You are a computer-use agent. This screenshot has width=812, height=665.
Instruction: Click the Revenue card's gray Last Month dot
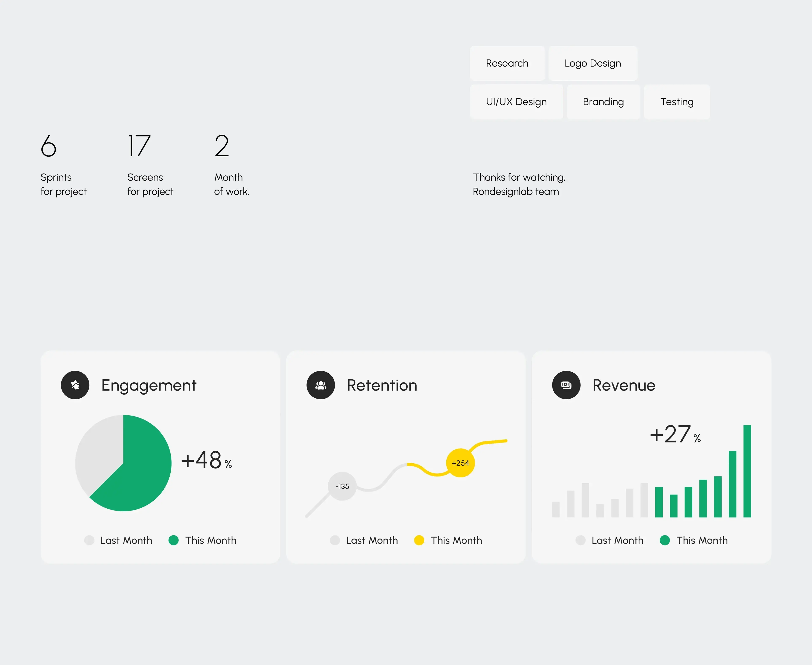coord(580,540)
